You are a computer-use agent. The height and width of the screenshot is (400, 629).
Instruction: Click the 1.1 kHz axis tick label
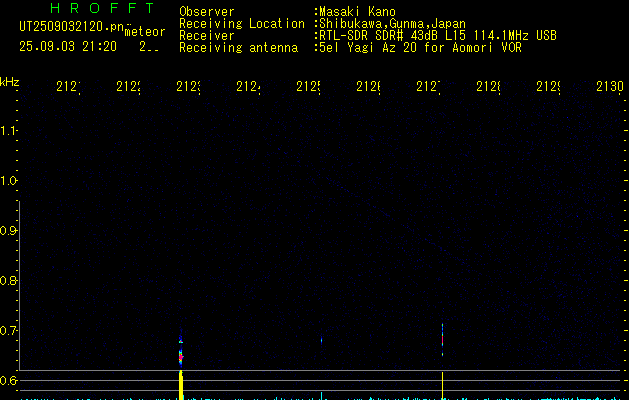8,131
